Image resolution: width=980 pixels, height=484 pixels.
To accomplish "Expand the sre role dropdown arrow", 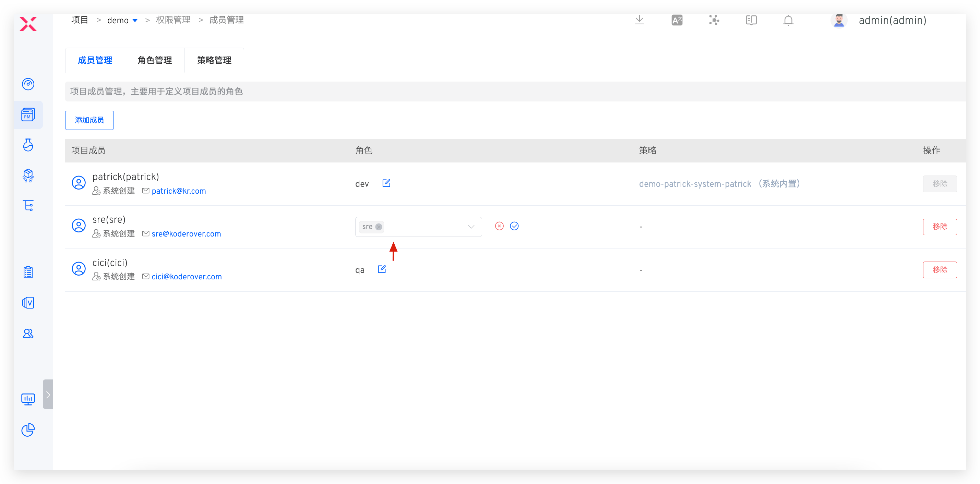I will pyautogui.click(x=471, y=227).
